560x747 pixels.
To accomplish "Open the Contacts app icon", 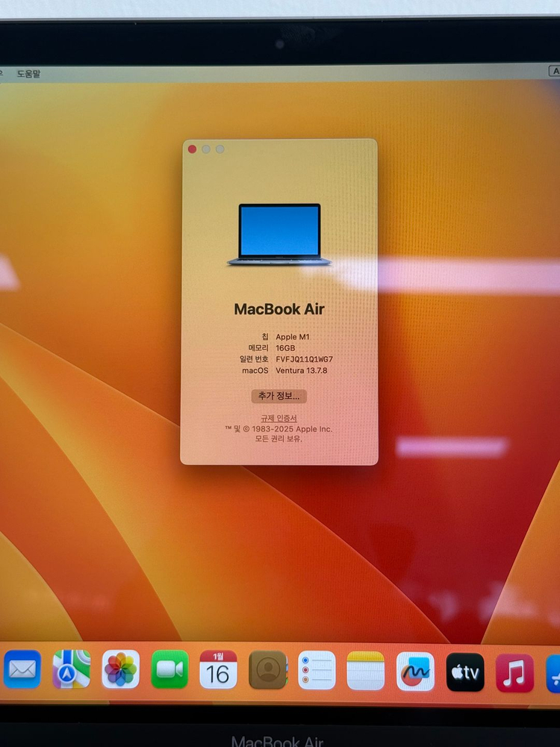I will click(267, 670).
